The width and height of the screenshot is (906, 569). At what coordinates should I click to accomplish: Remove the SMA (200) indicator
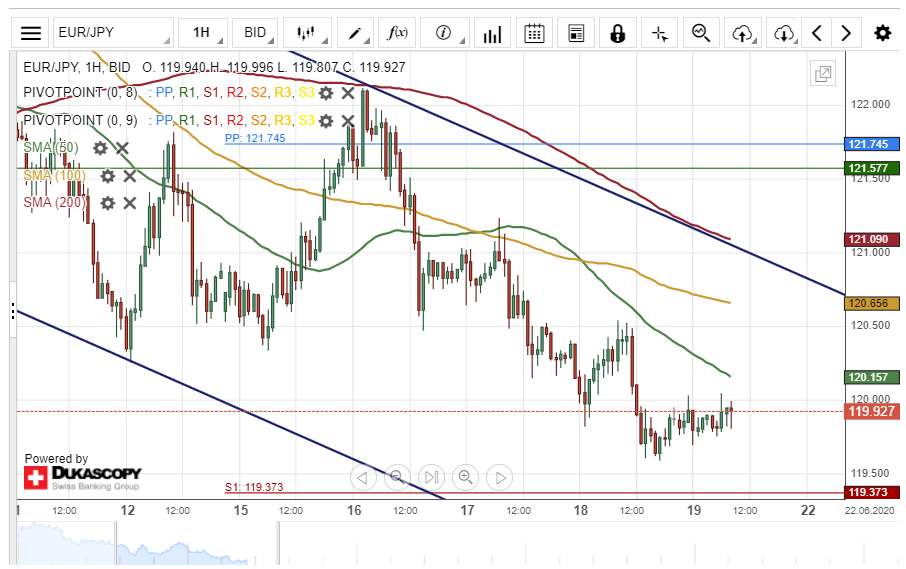[x=129, y=203]
